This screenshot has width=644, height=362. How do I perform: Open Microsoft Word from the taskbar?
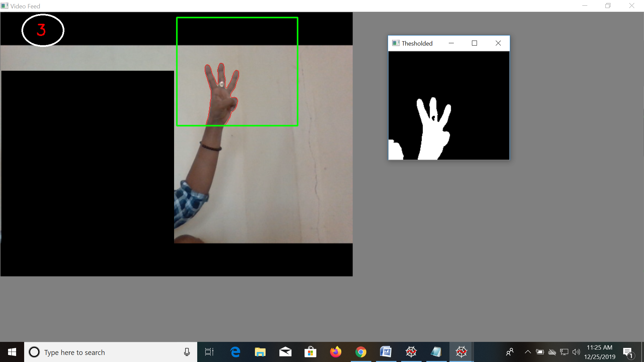pos(386,352)
